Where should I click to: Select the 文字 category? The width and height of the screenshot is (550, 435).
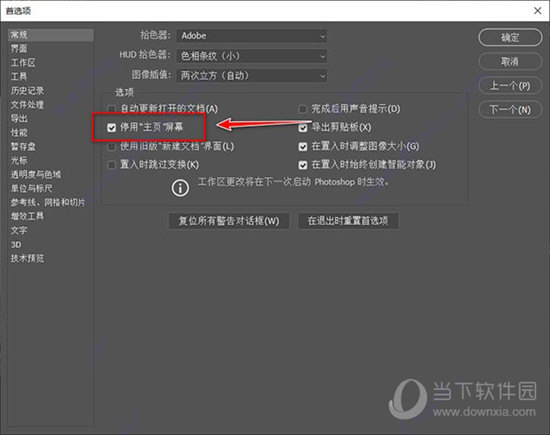[19, 230]
